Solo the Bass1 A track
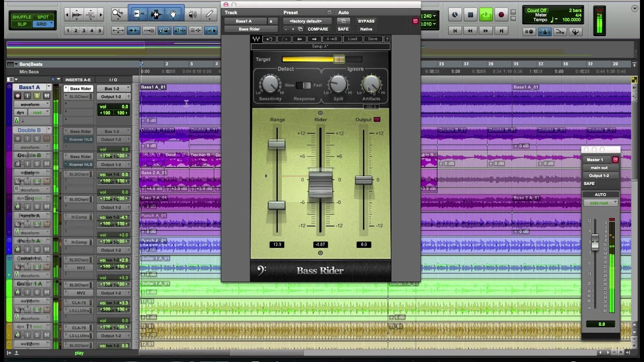Screen dimensions: 644x362 pyautogui.click(x=37, y=96)
